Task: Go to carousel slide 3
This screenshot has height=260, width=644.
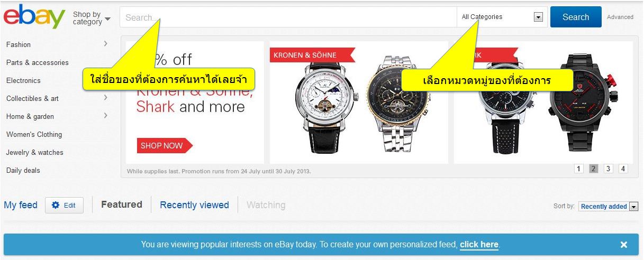Action: [x=609, y=169]
